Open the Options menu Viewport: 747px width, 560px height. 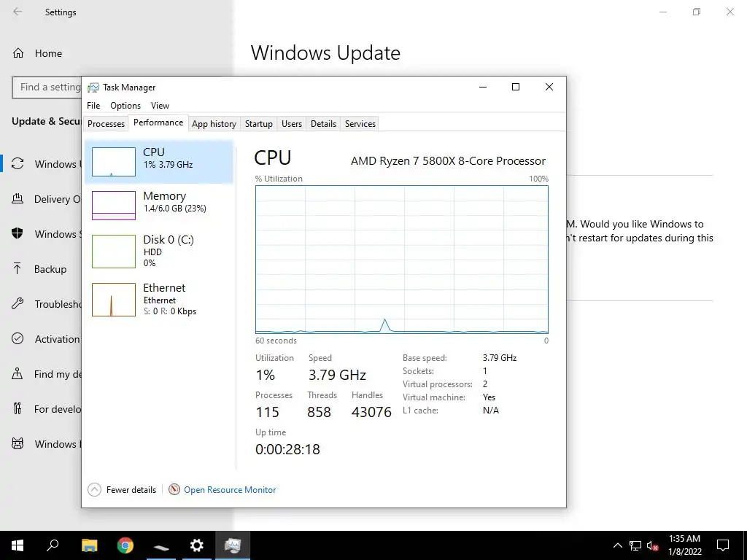click(125, 106)
